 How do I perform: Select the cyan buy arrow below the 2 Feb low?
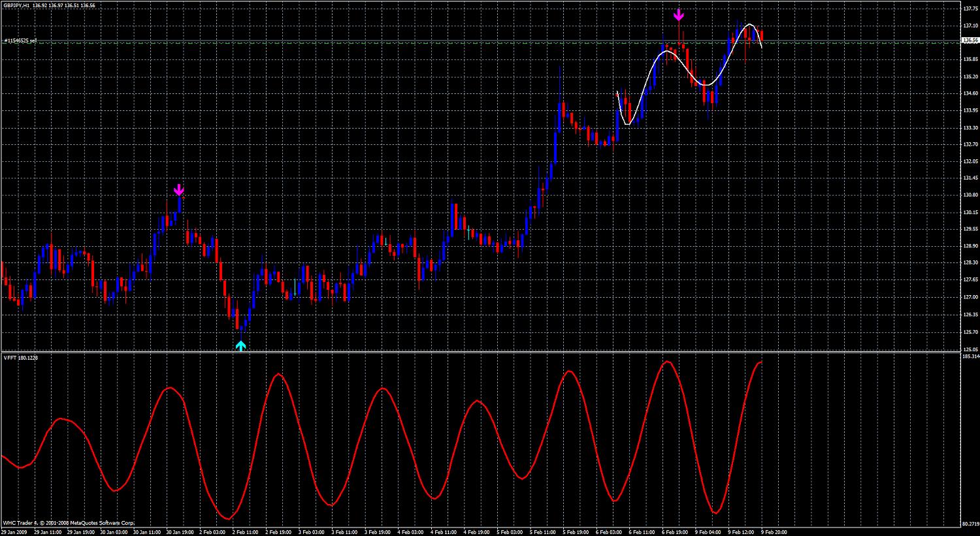coord(241,345)
